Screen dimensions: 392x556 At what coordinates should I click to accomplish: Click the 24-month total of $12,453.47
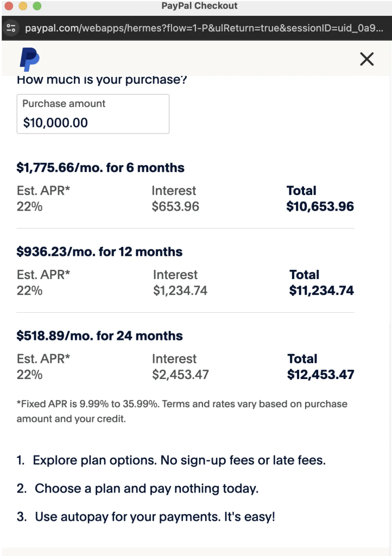click(x=320, y=375)
